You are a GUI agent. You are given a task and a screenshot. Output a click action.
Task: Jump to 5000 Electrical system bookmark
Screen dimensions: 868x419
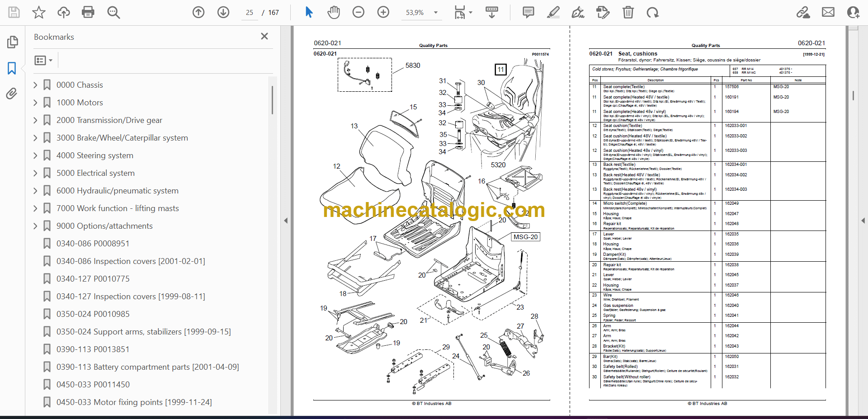point(95,173)
